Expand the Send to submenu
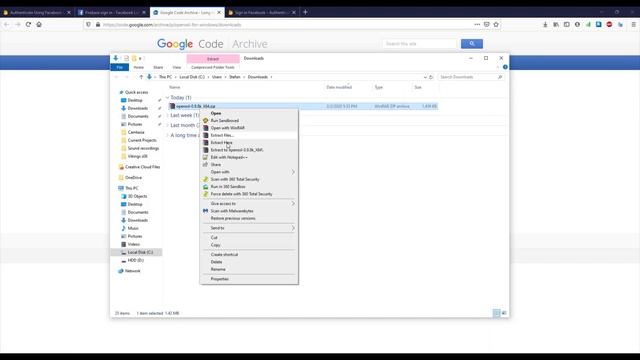This screenshot has height=360, width=640. point(249,228)
